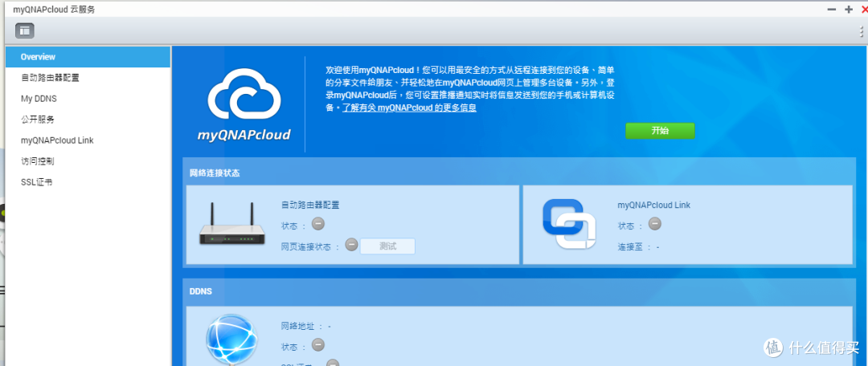The height and width of the screenshot is (366, 868).
Task: Open SSL证书 in the sidebar
Action: click(88, 182)
